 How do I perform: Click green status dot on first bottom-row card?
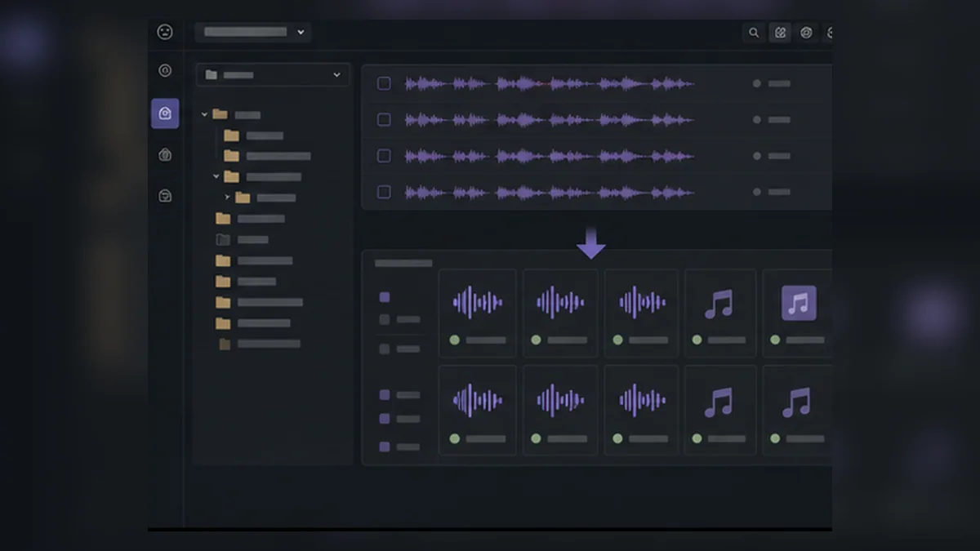pyautogui.click(x=455, y=438)
